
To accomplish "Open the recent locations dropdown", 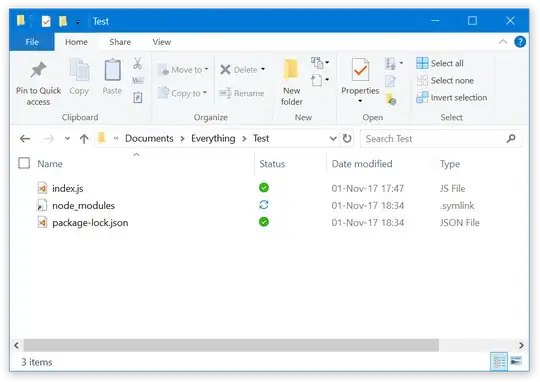I will coord(68,139).
